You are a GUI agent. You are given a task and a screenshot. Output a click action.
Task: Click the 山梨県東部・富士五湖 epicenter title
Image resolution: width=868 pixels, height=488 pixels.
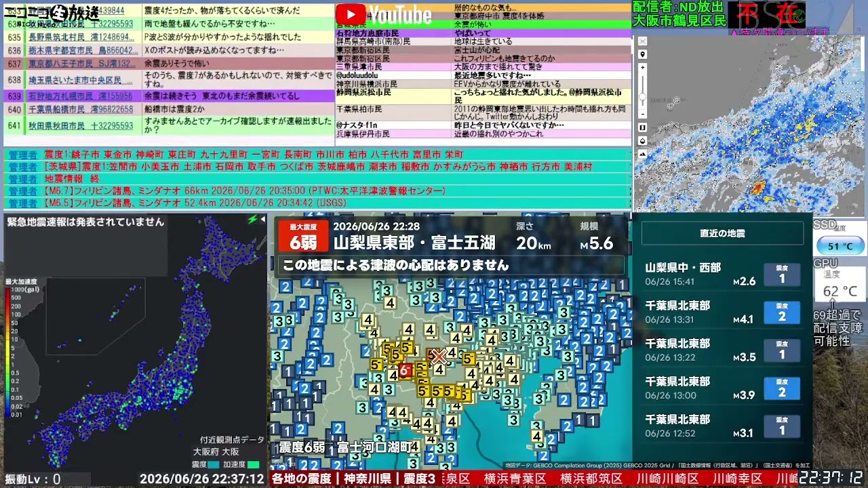coord(414,243)
